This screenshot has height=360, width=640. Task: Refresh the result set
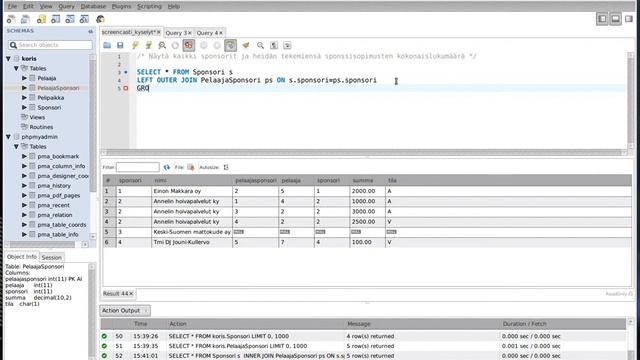click(x=167, y=167)
